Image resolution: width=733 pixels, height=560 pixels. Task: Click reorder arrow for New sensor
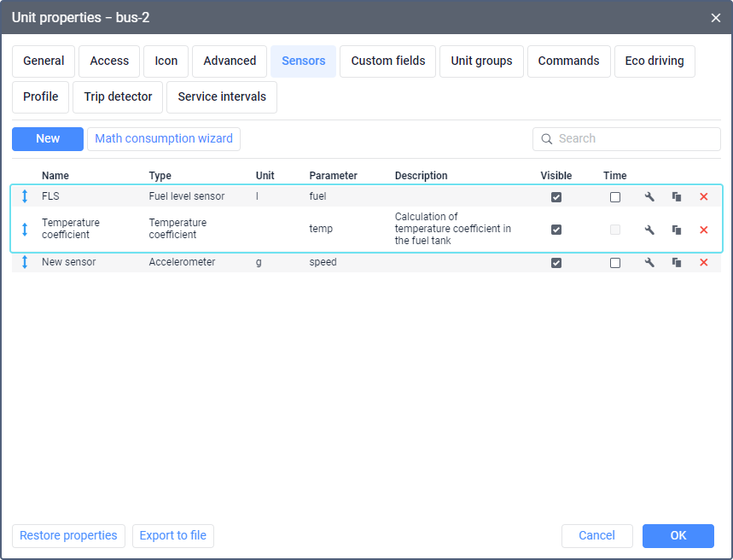tap(25, 262)
